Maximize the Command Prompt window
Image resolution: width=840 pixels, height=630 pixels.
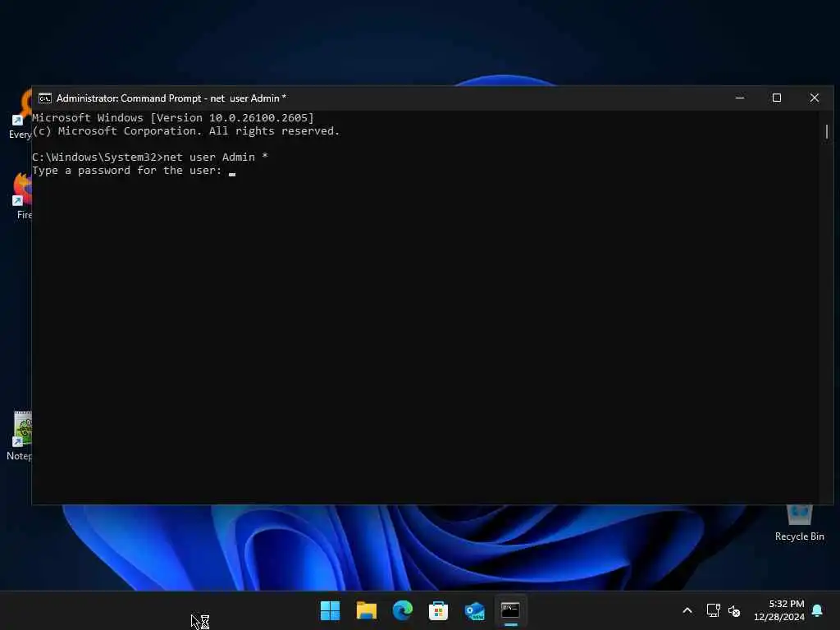point(777,98)
